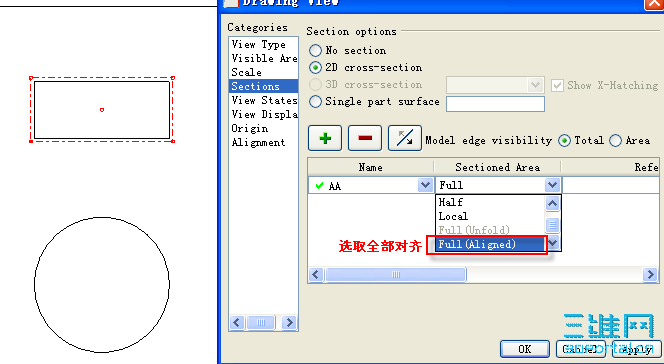This screenshot has width=664, height=364.
Task: Click the section table horizontal scrollbar thumb
Action: (x=396, y=275)
